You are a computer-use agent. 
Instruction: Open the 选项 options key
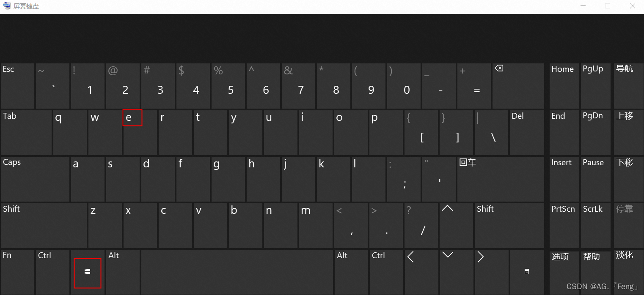(564, 271)
